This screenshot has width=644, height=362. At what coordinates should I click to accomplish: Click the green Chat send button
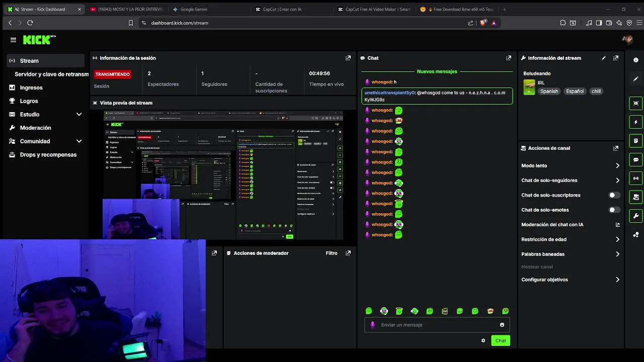tap(501, 340)
